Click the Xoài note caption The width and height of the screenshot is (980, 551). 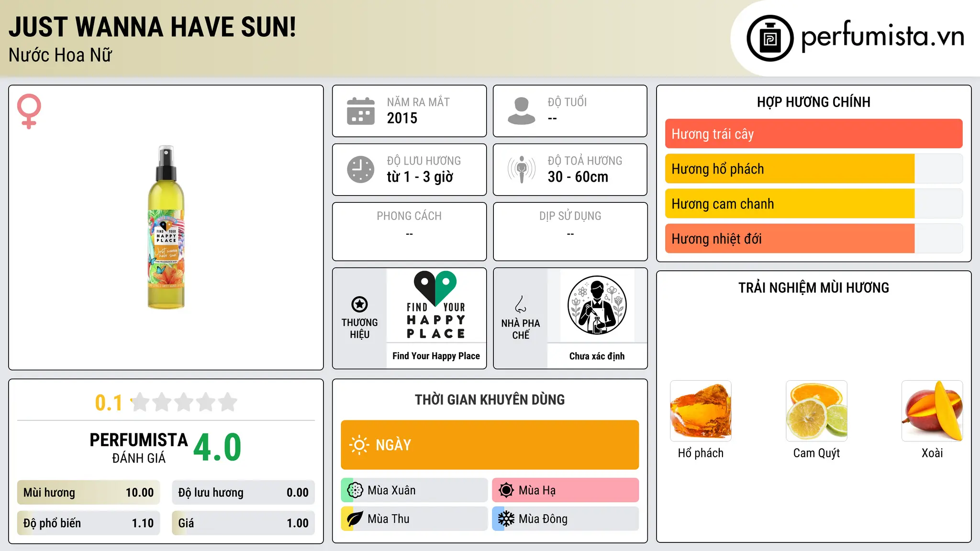coord(932,453)
